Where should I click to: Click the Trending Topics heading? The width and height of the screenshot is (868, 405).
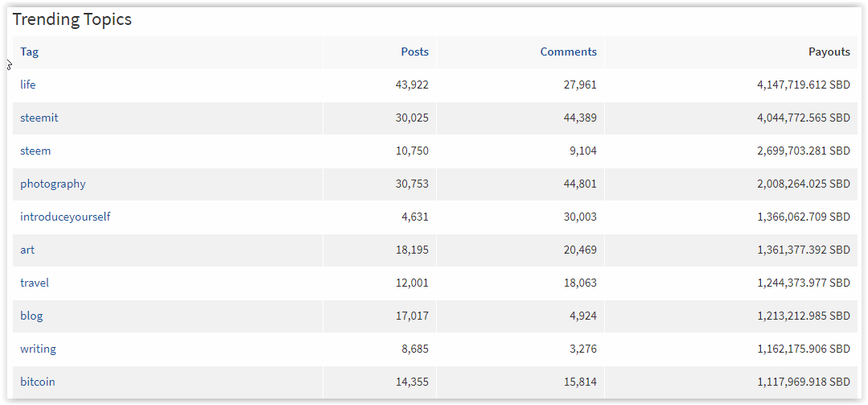[72, 20]
